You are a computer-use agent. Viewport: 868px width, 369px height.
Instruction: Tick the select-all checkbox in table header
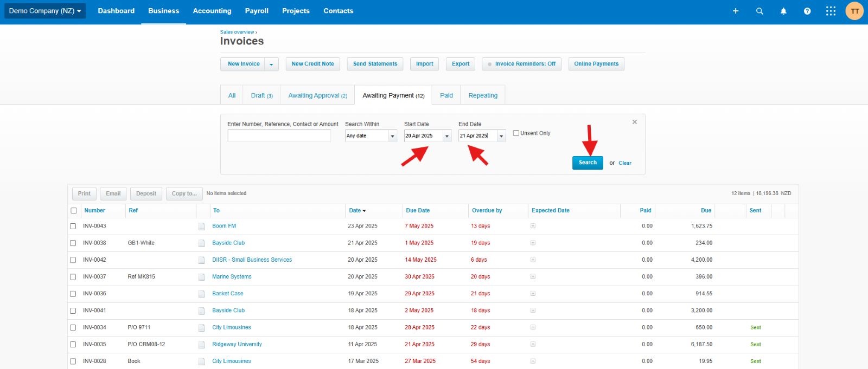pyautogui.click(x=74, y=211)
